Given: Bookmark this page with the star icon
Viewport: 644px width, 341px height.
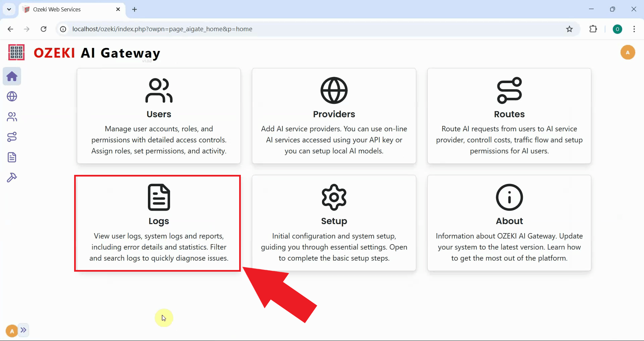Looking at the screenshot, I should click(x=569, y=29).
